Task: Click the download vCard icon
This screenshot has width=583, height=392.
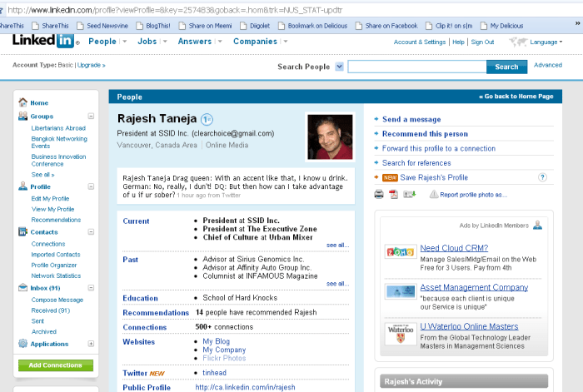Action: tap(409, 194)
